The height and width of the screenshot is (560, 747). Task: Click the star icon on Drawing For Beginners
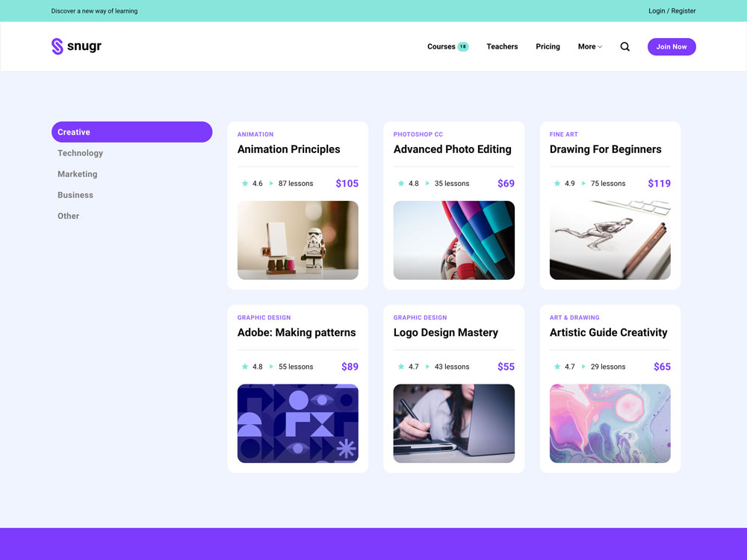click(557, 184)
